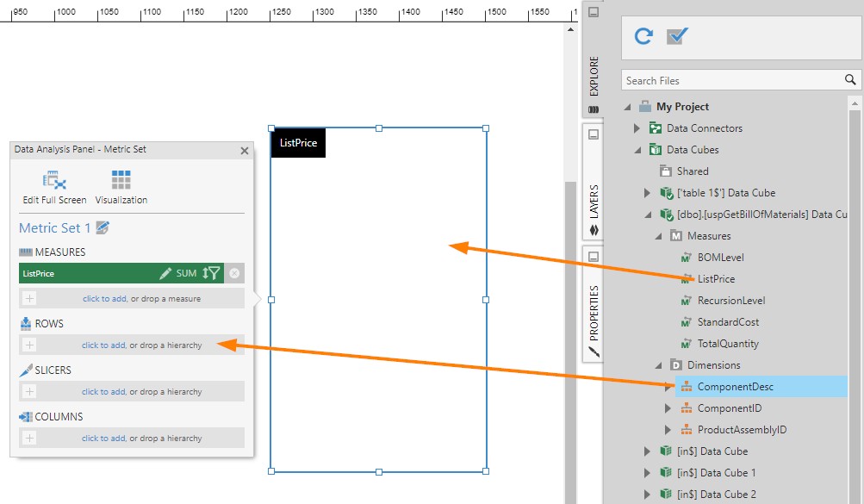
Task: Open the ListPrice sort and filter icon
Action: pyautogui.click(x=211, y=273)
